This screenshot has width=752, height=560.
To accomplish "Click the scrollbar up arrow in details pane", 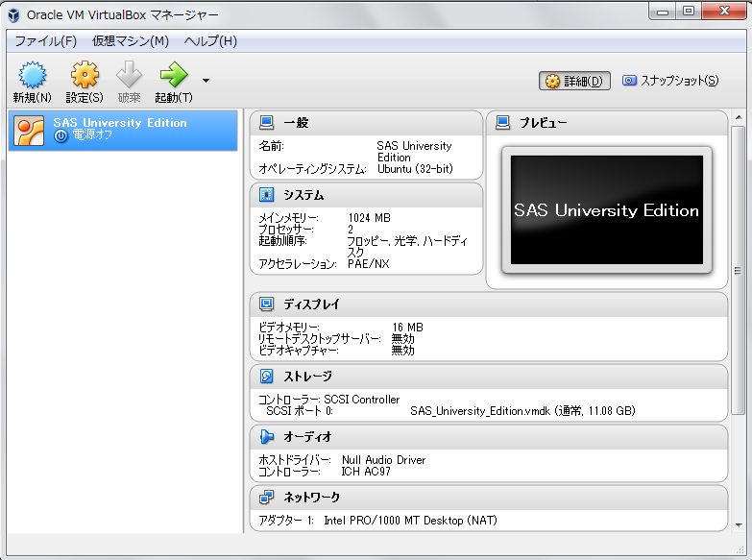I will coord(739,117).
